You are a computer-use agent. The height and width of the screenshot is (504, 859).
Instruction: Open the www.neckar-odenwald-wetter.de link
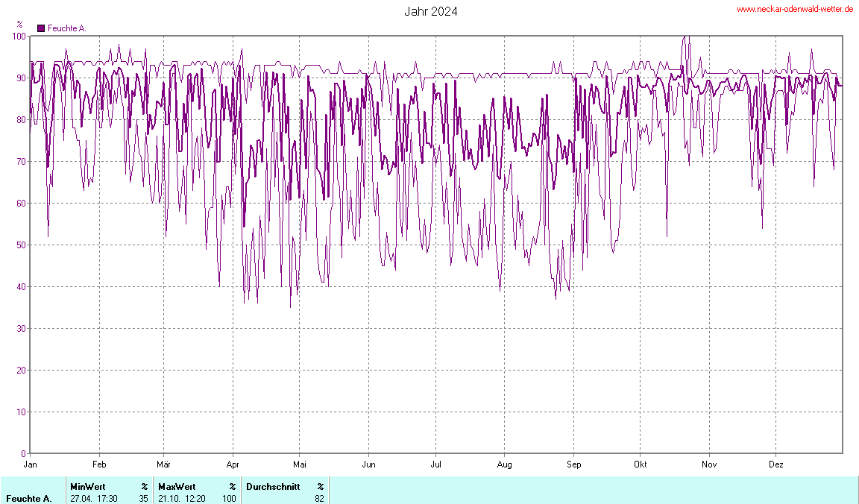click(x=794, y=10)
